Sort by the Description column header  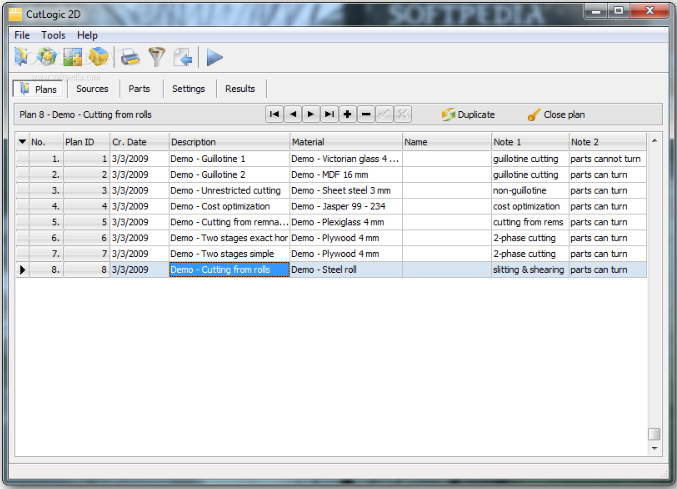pyautogui.click(x=229, y=142)
